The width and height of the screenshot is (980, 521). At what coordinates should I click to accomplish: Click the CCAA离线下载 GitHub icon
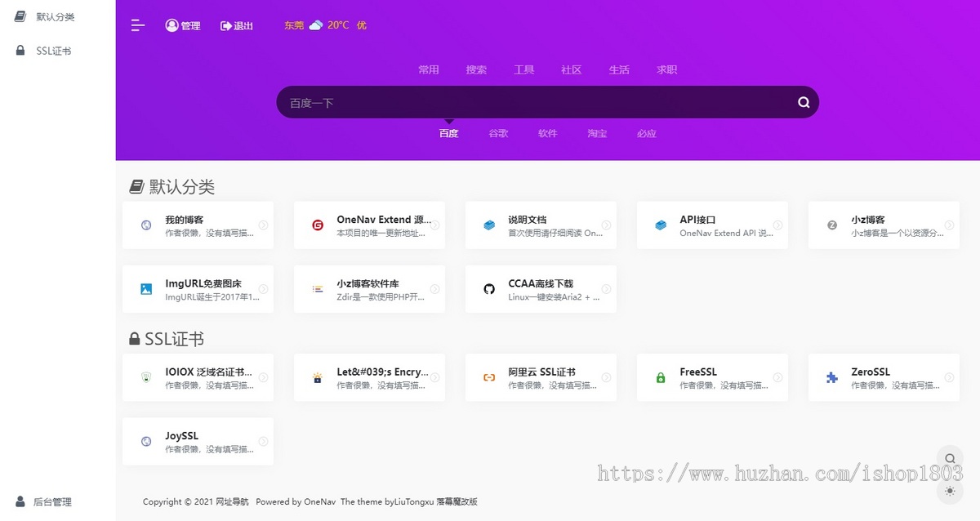[489, 289]
